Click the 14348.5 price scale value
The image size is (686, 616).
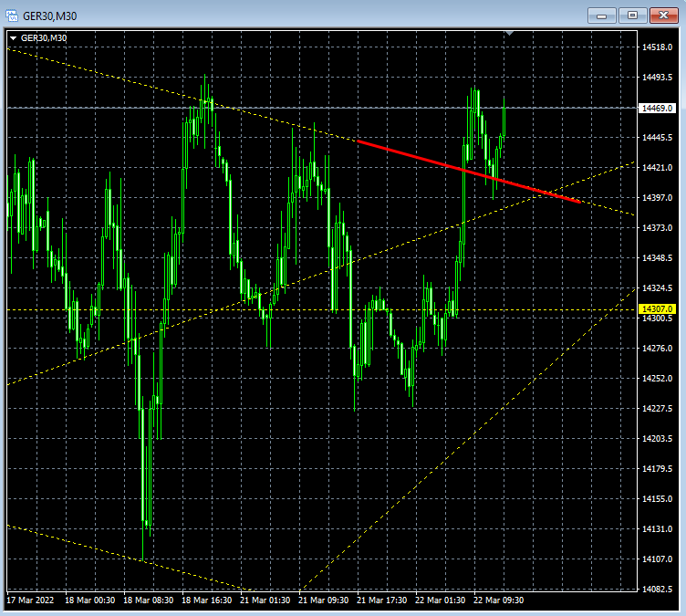[x=657, y=258]
